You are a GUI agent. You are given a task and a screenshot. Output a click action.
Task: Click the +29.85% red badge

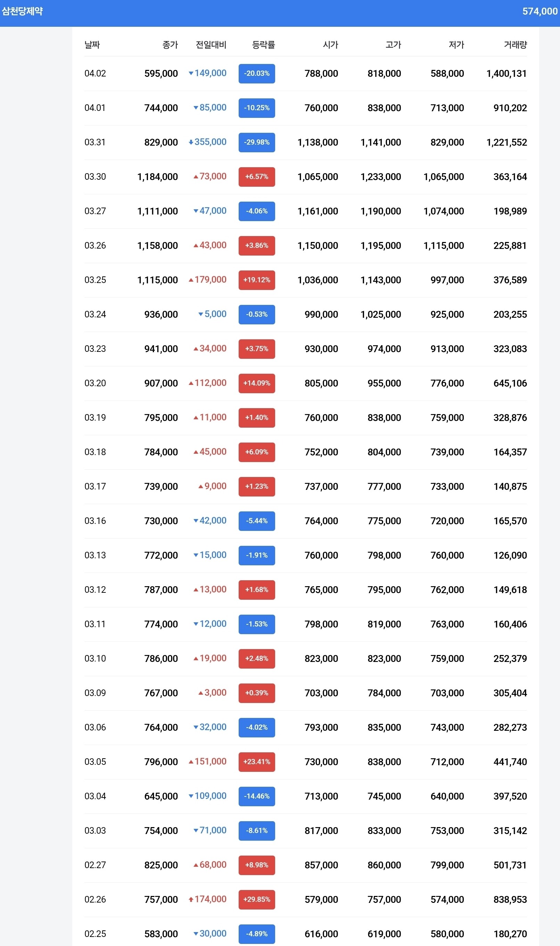[x=257, y=899]
